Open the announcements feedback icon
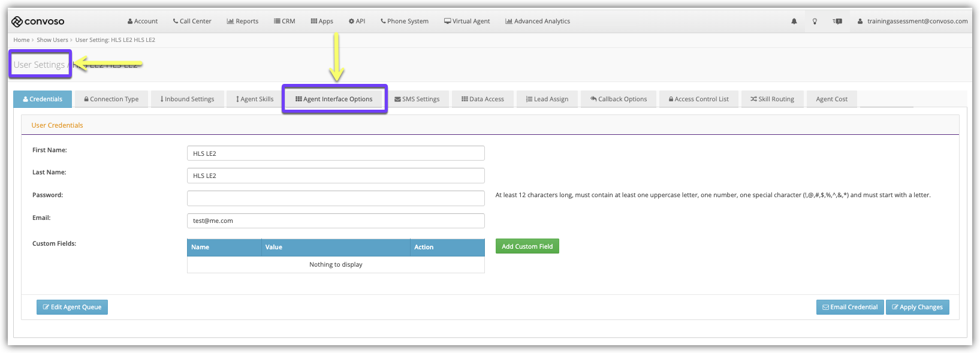The height and width of the screenshot is (353, 980). (837, 22)
